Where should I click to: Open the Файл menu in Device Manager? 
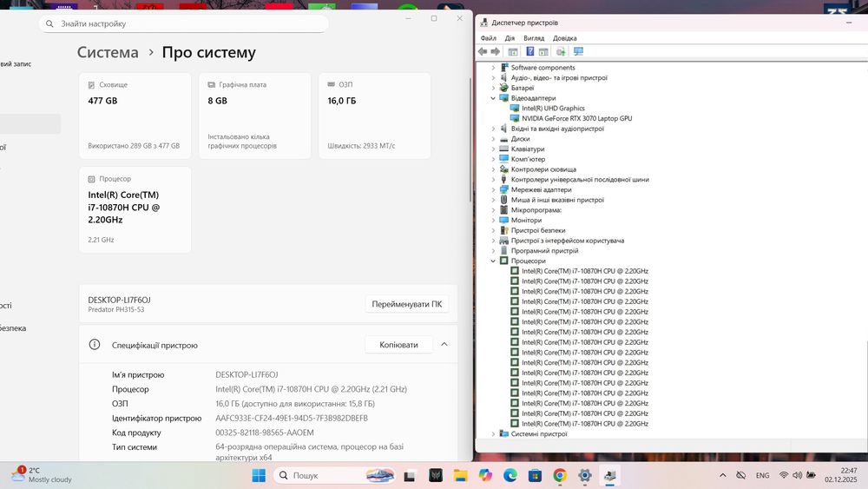(x=488, y=38)
